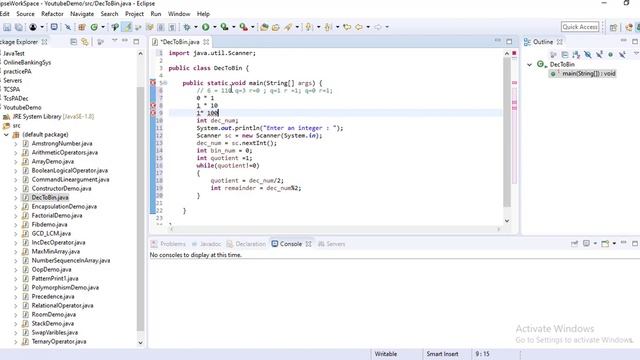Open the Outline View Menu dropdown
The height and width of the screenshot is (360, 640).
pyautogui.click(x=636, y=54)
